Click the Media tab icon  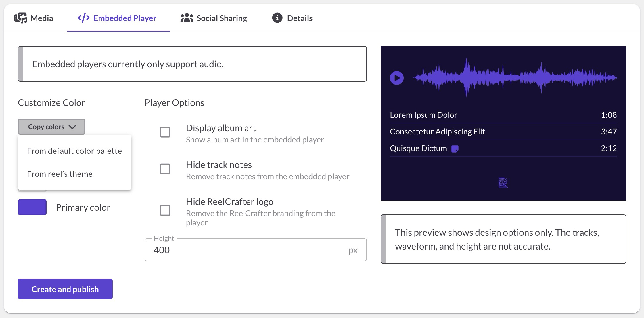tap(20, 18)
